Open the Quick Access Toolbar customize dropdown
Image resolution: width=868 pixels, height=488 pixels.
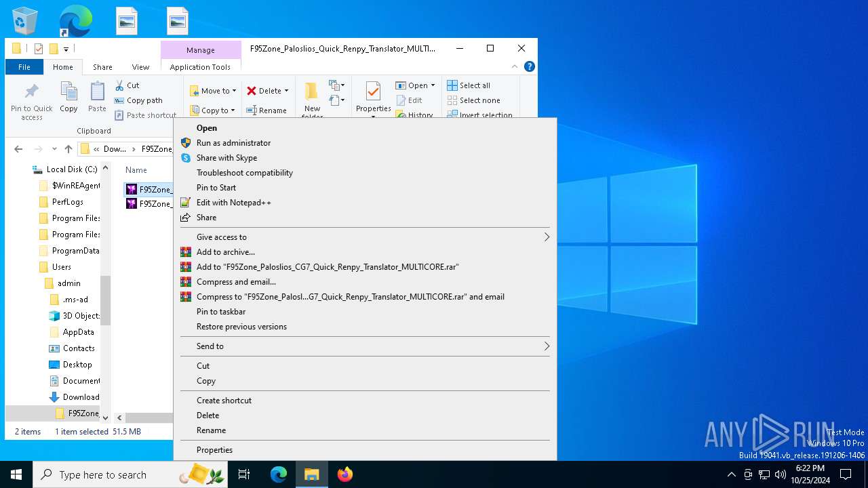[x=66, y=49]
